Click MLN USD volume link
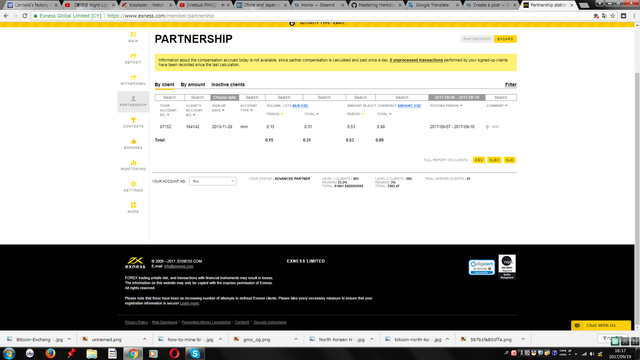The image size is (640, 360). pyautogui.click(x=300, y=106)
